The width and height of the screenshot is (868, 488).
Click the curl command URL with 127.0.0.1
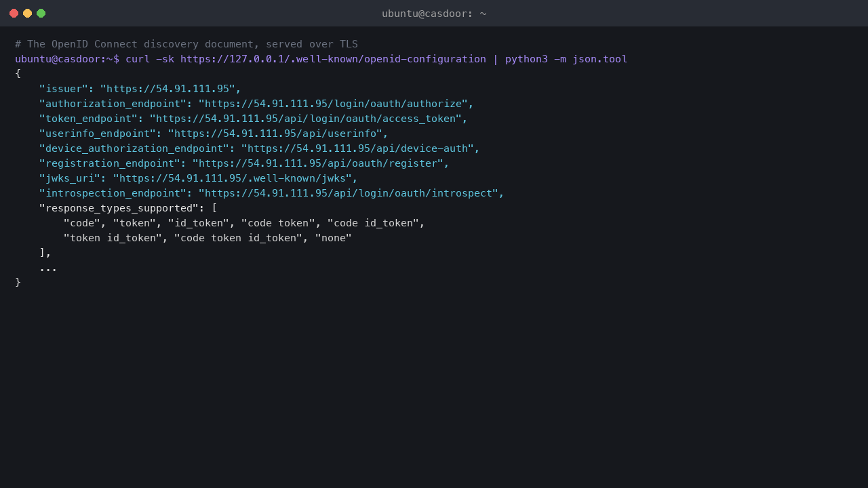tap(333, 59)
